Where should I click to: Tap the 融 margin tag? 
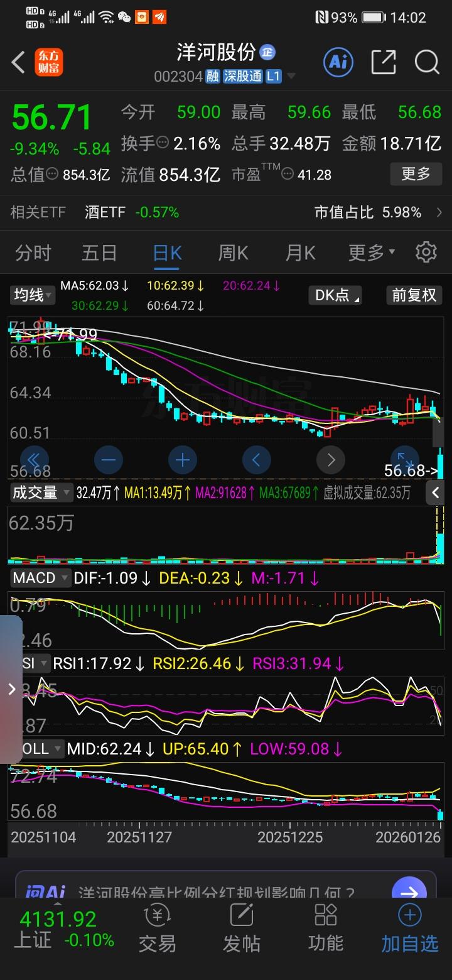[212, 77]
